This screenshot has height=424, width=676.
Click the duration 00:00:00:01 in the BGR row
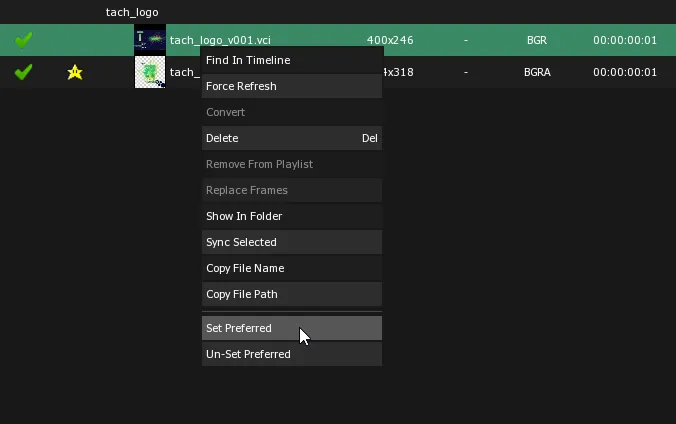[625, 40]
